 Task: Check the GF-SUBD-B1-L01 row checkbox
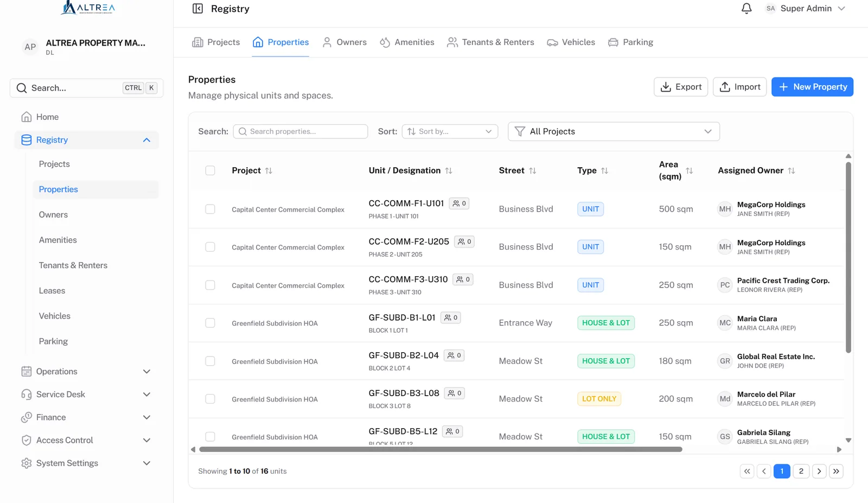[210, 323]
